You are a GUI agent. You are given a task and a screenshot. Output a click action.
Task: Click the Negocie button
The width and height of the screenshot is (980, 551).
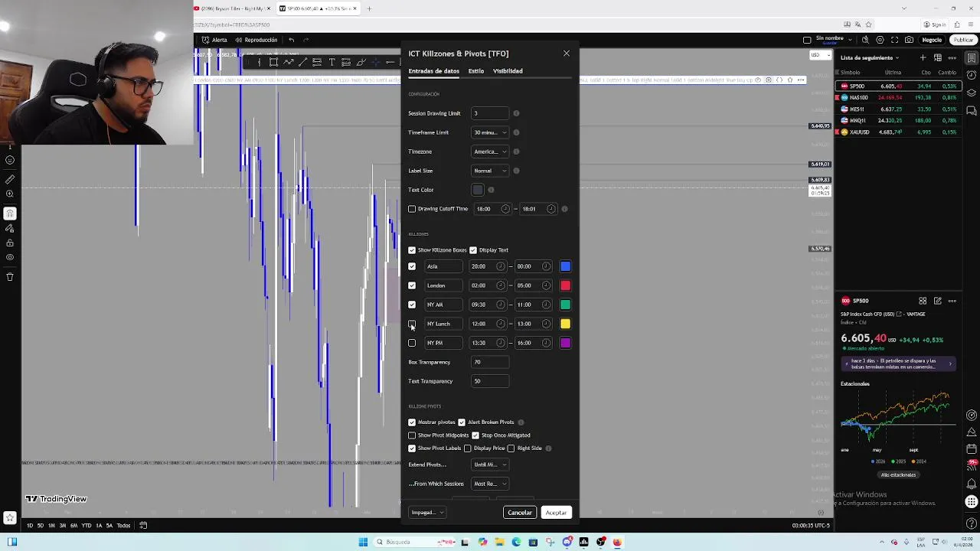pos(932,40)
